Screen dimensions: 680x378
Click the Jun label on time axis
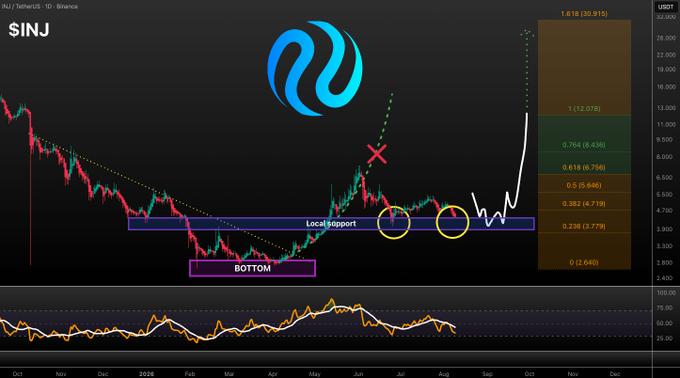[358, 374]
